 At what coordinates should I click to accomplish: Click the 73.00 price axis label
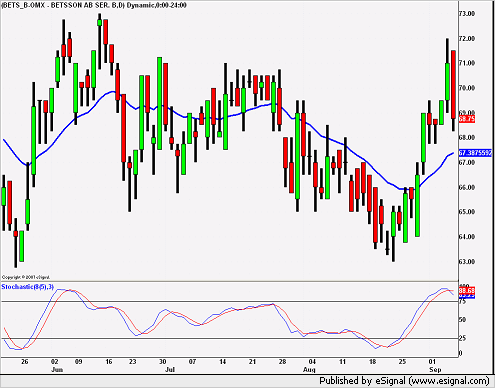[467, 14]
